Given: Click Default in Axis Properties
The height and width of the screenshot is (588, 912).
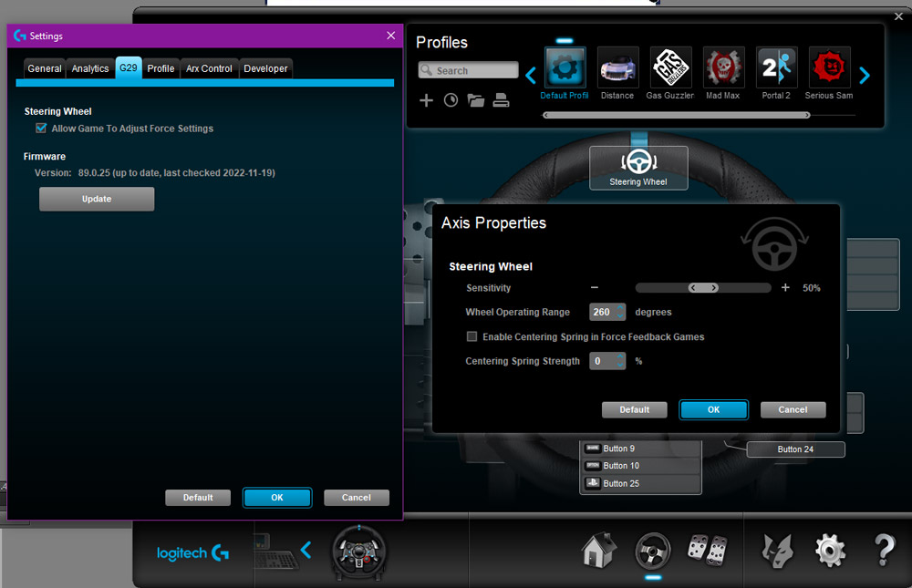Looking at the screenshot, I should [634, 409].
